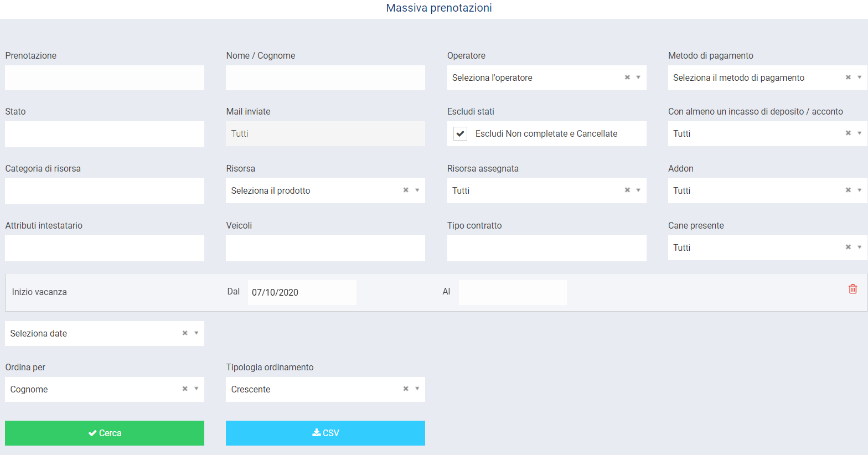Focus the Nome / Cognome field
Image resolution: width=868 pixels, height=455 pixels.
pyautogui.click(x=325, y=77)
